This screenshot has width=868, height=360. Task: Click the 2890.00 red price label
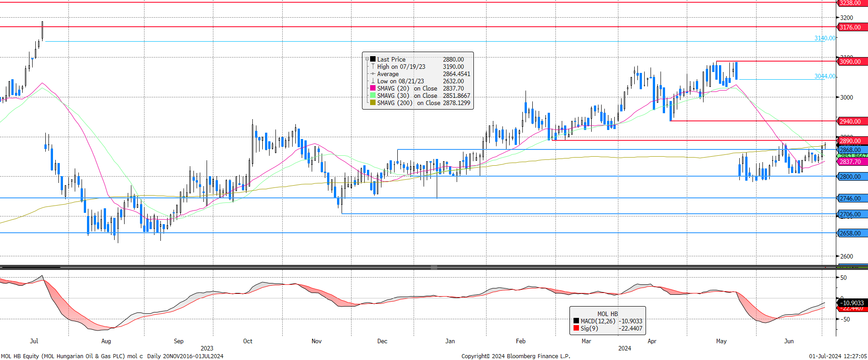click(852, 141)
